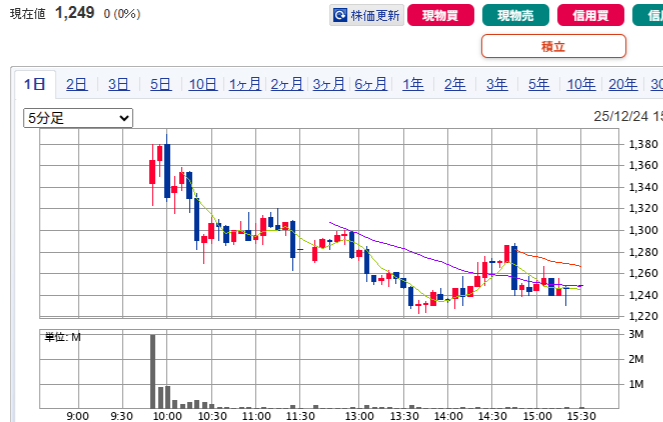Open the 5分足 interval dropdown
The image size is (663, 422).
point(78,118)
